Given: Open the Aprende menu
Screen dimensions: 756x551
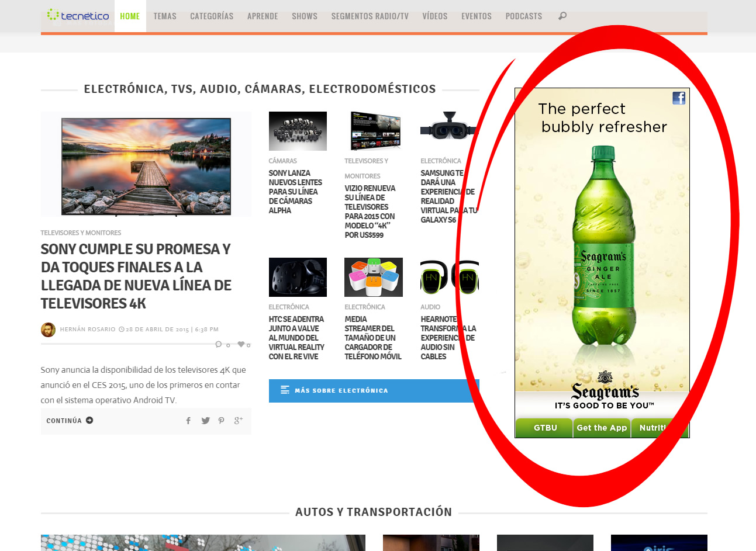Looking at the screenshot, I should point(263,16).
